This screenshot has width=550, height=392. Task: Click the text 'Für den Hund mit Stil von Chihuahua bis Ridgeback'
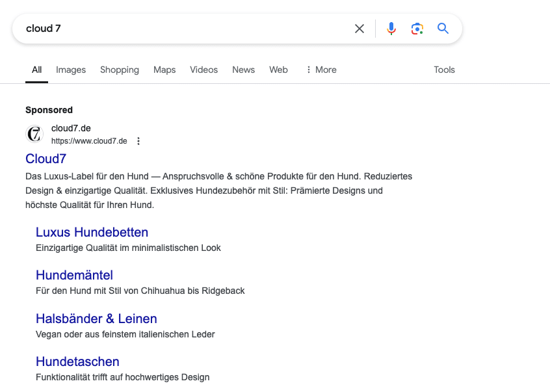coord(140,291)
